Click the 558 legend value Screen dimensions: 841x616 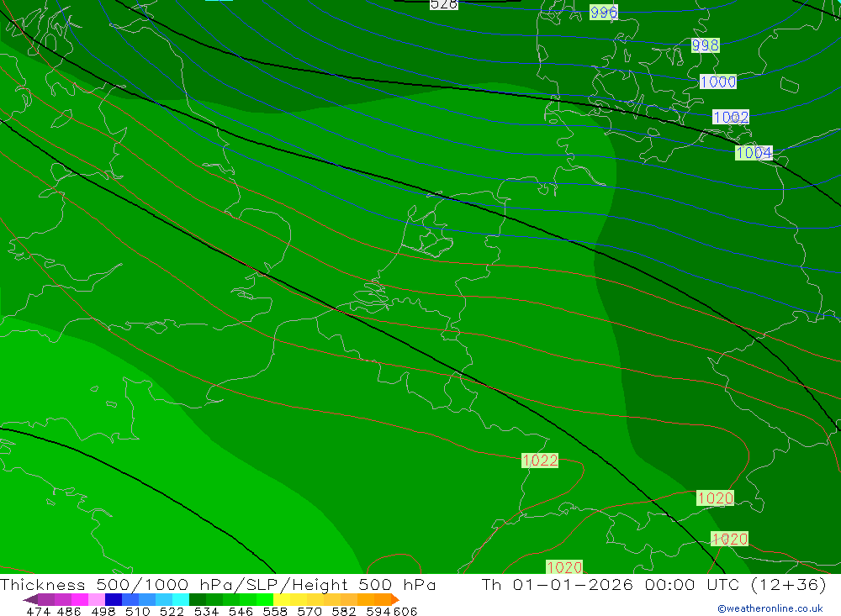click(x=275, y=612)
